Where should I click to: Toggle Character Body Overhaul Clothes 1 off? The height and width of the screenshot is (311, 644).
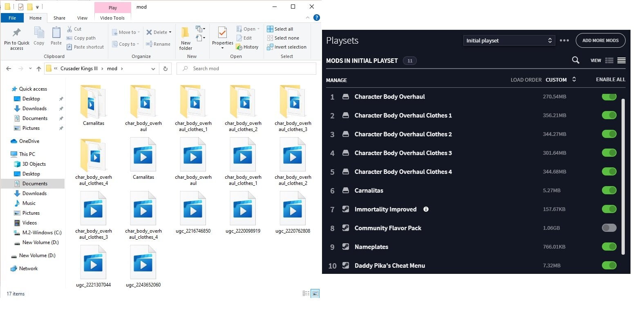click(x=609, y=116)
